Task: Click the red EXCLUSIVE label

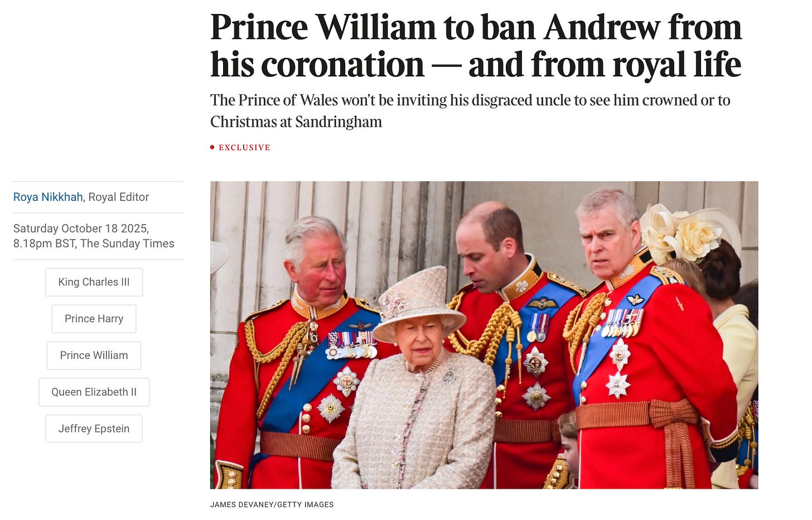Action: (244, 147)
